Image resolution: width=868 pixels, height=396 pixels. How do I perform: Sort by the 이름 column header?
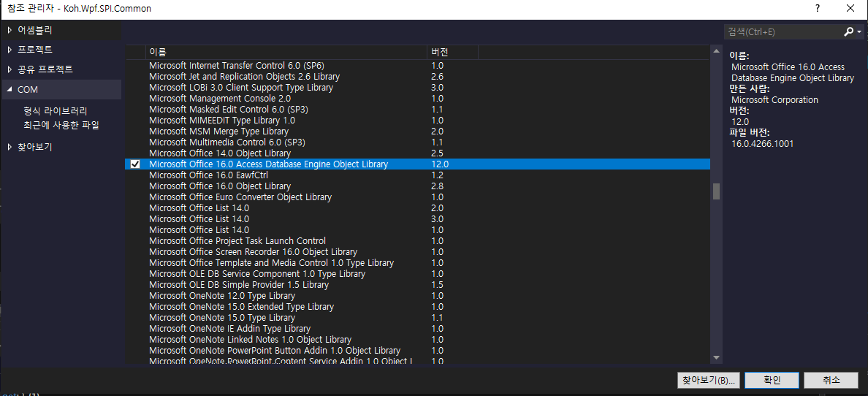point(286,52)
